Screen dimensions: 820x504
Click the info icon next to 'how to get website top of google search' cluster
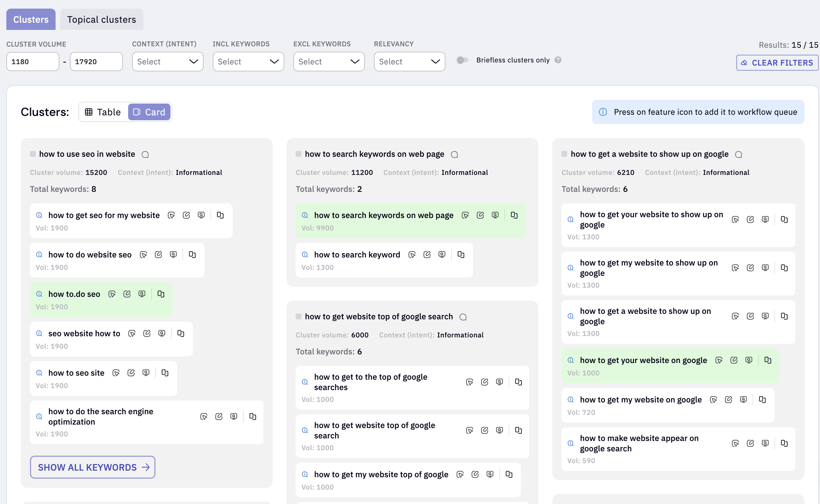click(x=463, y=317)
